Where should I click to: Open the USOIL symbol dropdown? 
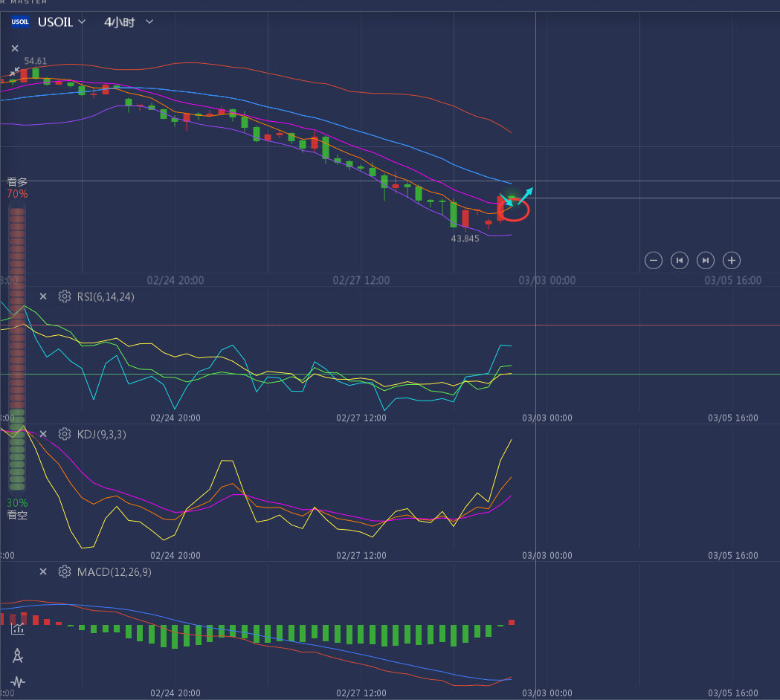pyautogui.click(x=62, y=22)
